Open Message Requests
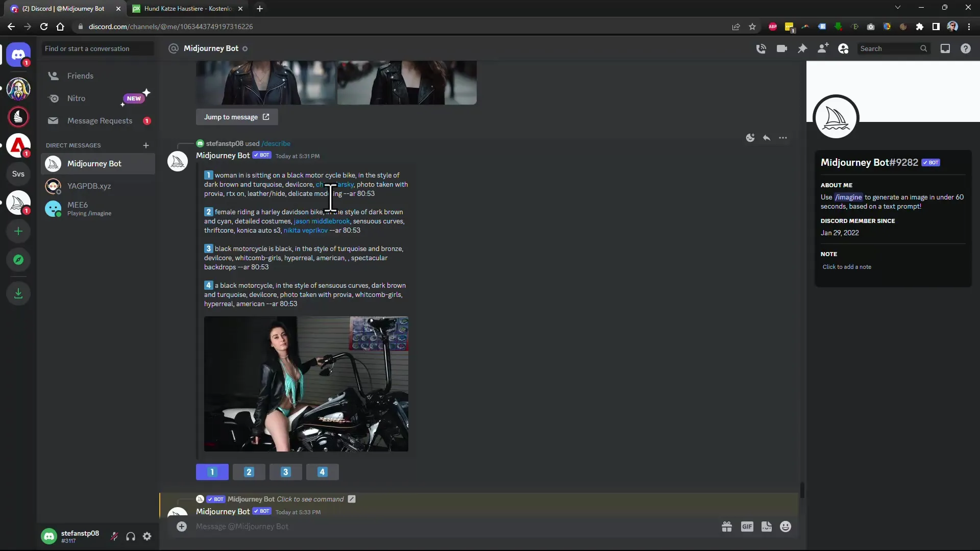The width and height of the screenshot is (980, 551). (x=98, y=121)
